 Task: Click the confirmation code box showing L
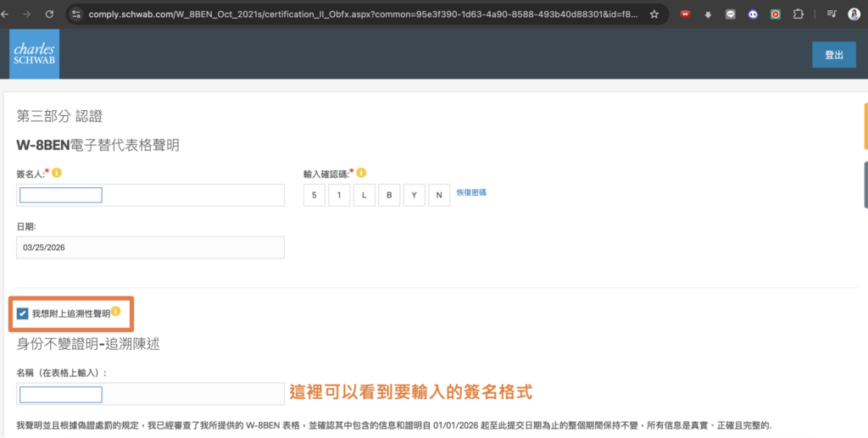[364, 195]
